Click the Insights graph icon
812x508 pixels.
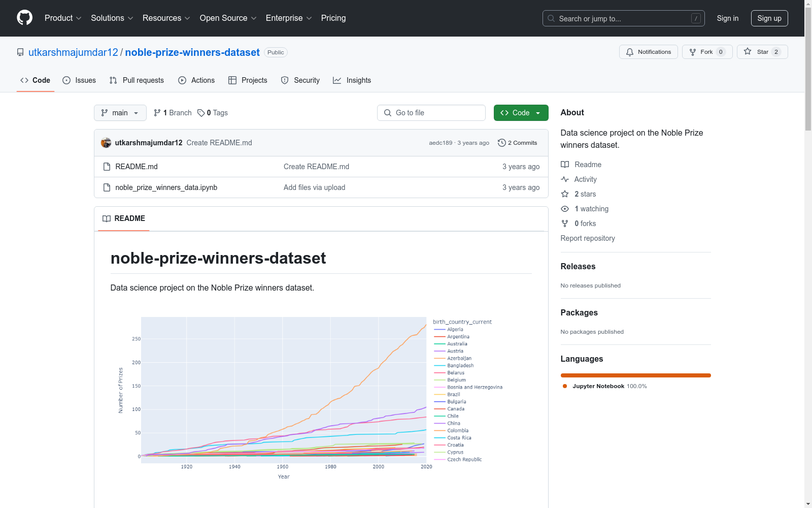337,80
